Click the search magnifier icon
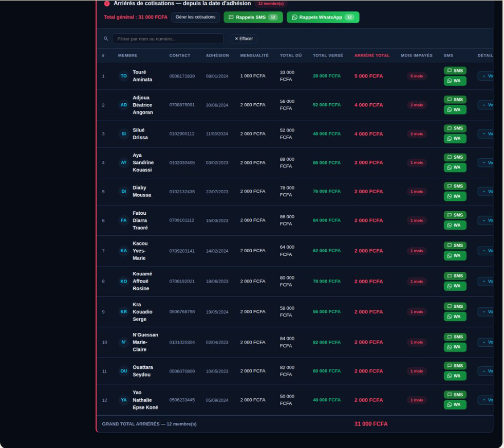Viewport: 504px width, 448px height. click(106, 39)
